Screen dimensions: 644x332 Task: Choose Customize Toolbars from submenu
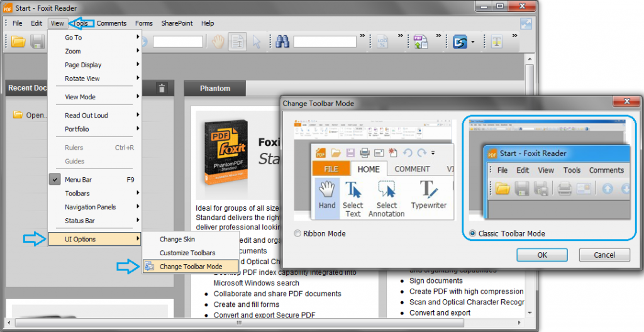(191, 253)
